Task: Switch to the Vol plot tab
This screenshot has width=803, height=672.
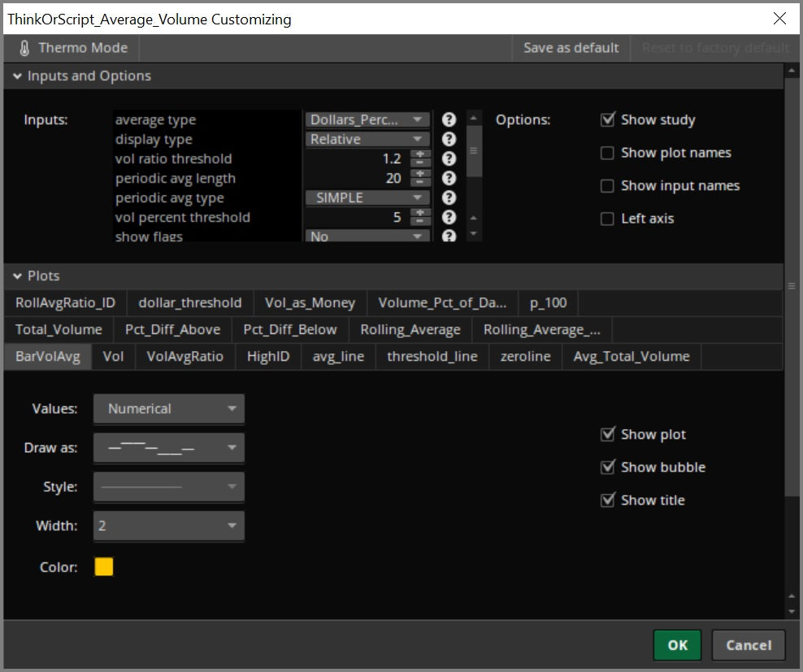Action: click(113, 357)
